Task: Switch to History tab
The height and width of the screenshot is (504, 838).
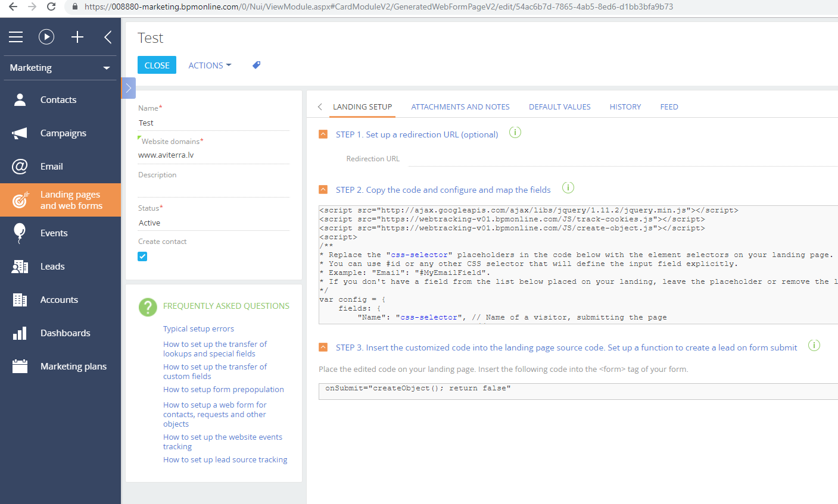Action: tap(625, 107)
